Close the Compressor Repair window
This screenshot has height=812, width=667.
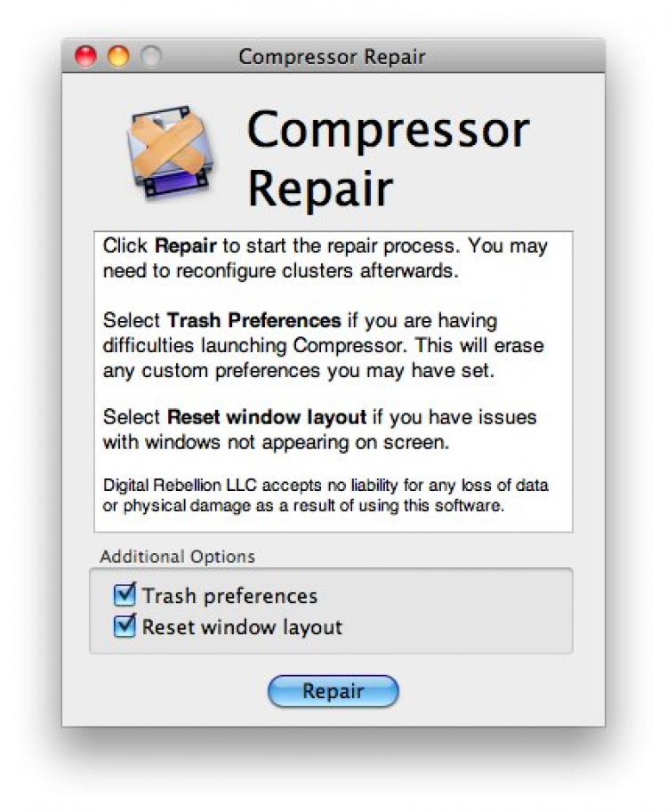click(86, 57)
